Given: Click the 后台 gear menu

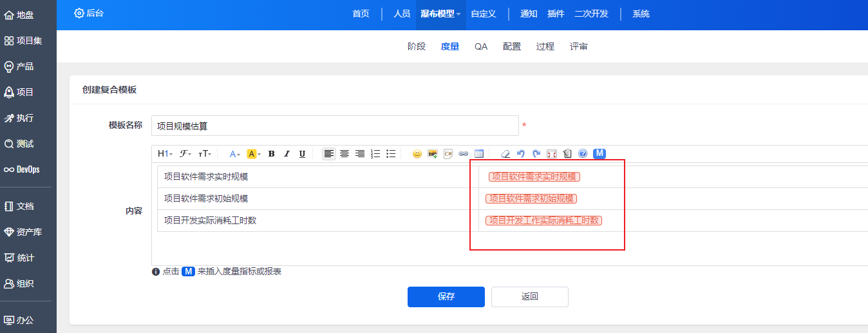Looking at the screenshot, I should pyautogui.click(x=89, y=13).
